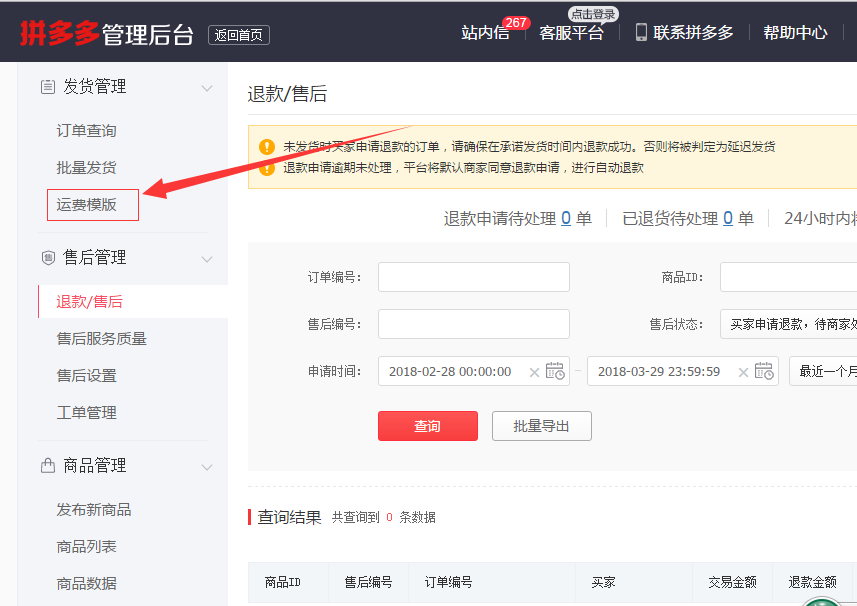Open 商品数据 in the sidebar
The height and width of the screenshot is (606, 857).
tap(86, 584)
